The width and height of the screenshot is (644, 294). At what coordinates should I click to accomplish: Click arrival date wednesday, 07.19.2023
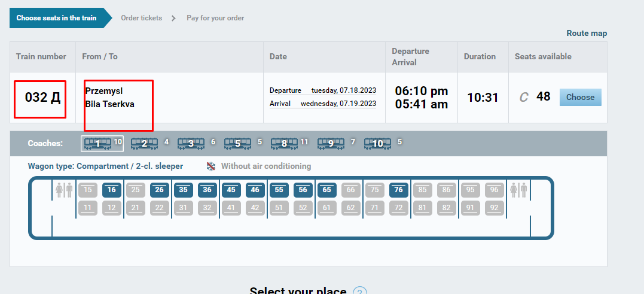point(338,104)
